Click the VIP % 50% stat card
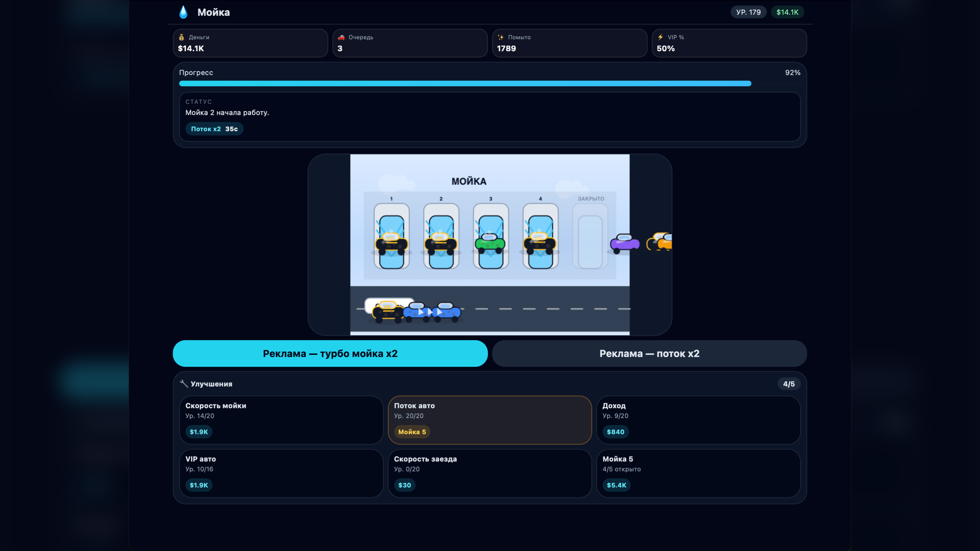This screenshot has width=980, height=551. pos(729,43)
